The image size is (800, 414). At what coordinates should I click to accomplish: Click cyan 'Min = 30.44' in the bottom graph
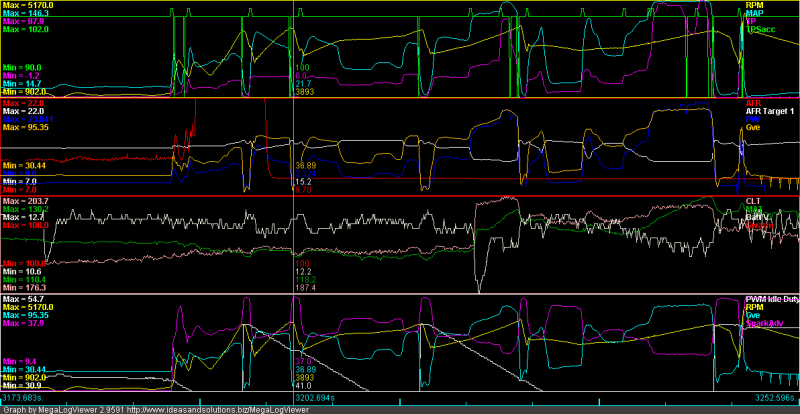pos(22,370)
